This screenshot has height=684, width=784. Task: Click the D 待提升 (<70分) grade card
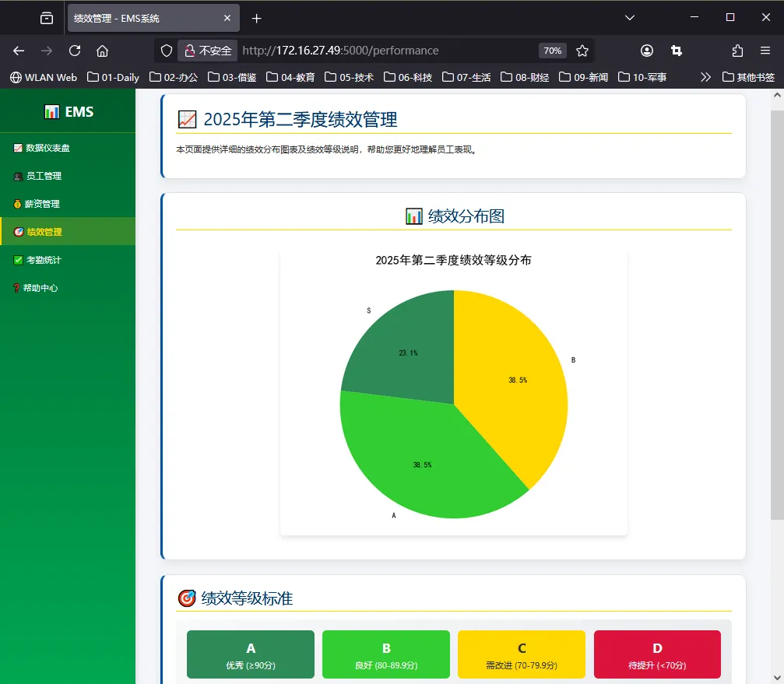click(x=658, y=654)
